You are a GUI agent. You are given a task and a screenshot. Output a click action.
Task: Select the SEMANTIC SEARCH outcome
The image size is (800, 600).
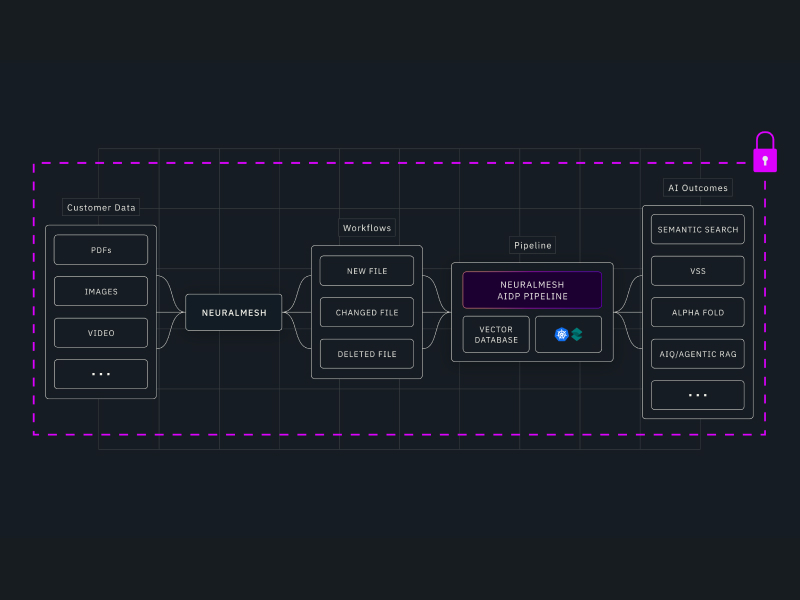[697, 230]
